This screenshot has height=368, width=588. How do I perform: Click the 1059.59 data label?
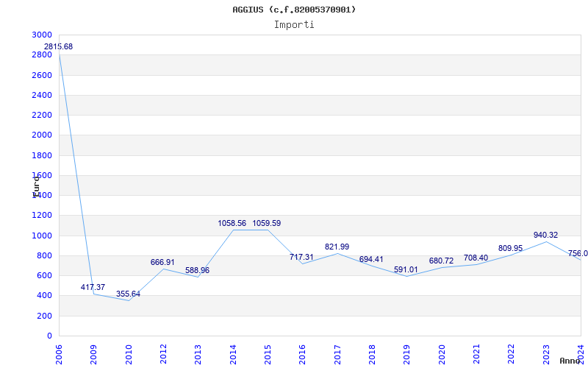click(267, 224)
